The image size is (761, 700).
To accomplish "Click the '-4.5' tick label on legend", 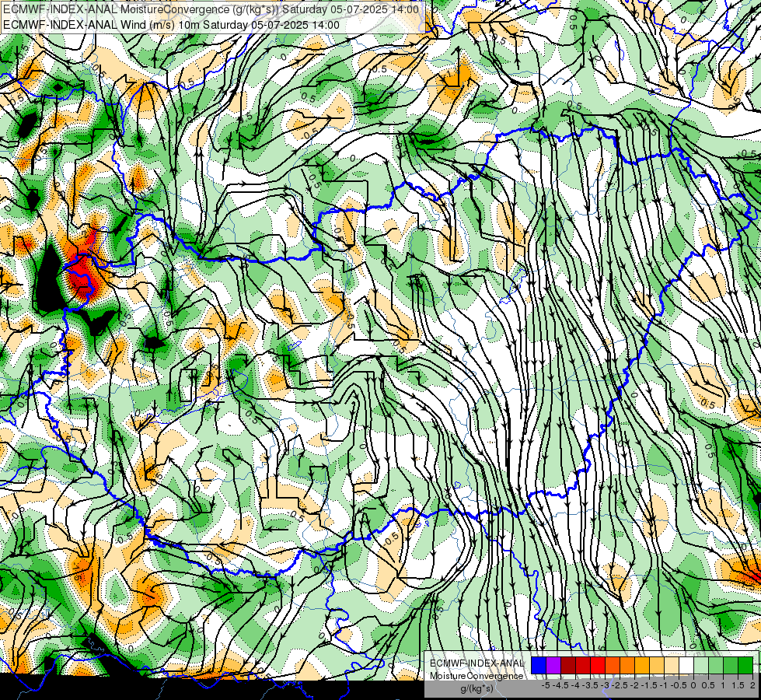I will (562, 685).
